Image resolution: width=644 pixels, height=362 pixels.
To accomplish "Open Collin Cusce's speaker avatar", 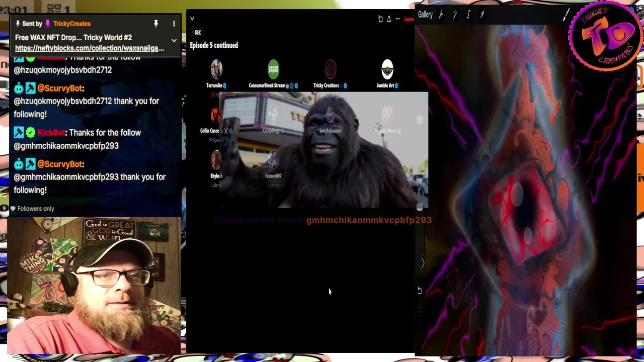I will (215, 115).
